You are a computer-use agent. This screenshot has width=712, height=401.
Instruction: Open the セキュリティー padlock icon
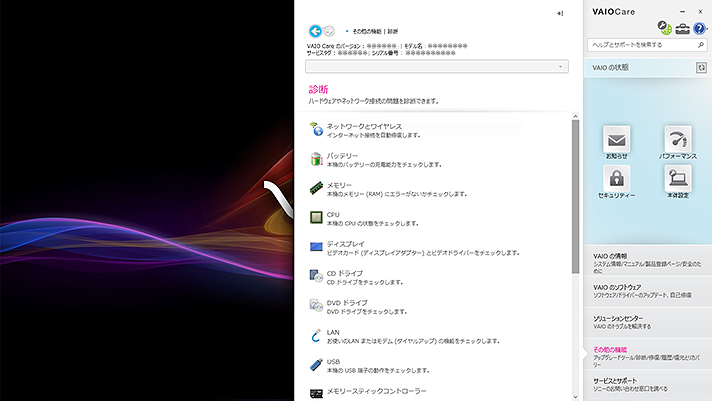pos(617,179)
